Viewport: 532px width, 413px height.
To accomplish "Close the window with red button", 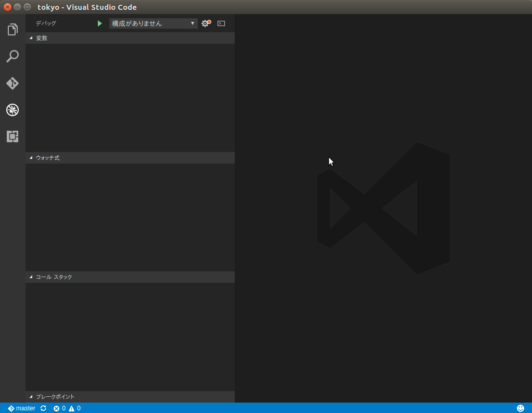I will 7,7.
